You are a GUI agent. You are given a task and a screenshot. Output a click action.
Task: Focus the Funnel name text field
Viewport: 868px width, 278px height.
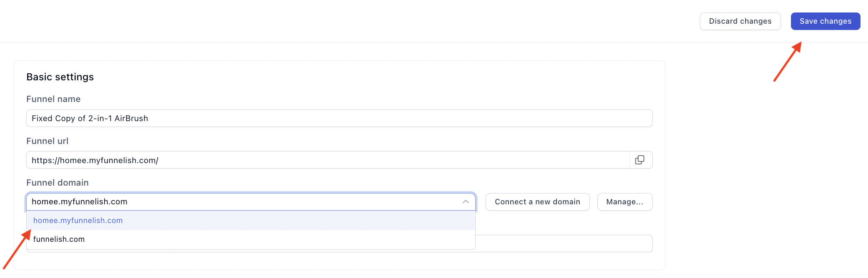339,118
